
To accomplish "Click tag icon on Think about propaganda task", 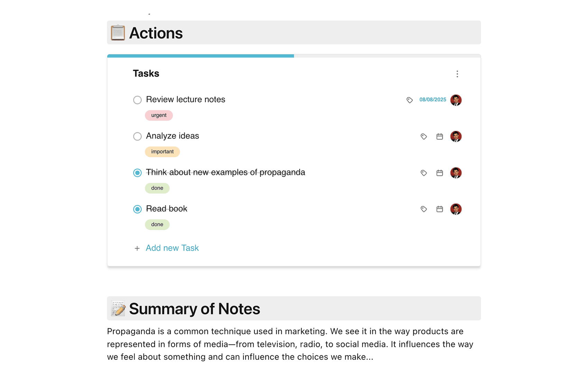I will (424, 173).
